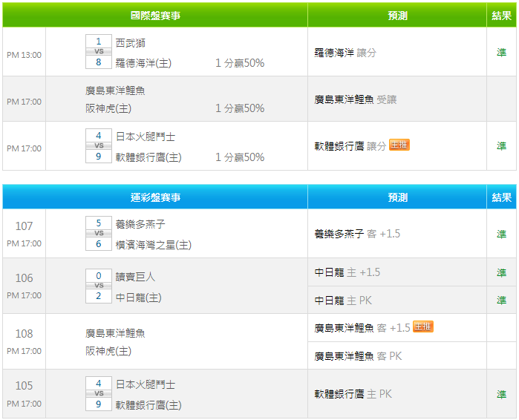Click 阪神虎(主) in game 108
Viewport: 519px width, 420px height.
click(108, 350)
